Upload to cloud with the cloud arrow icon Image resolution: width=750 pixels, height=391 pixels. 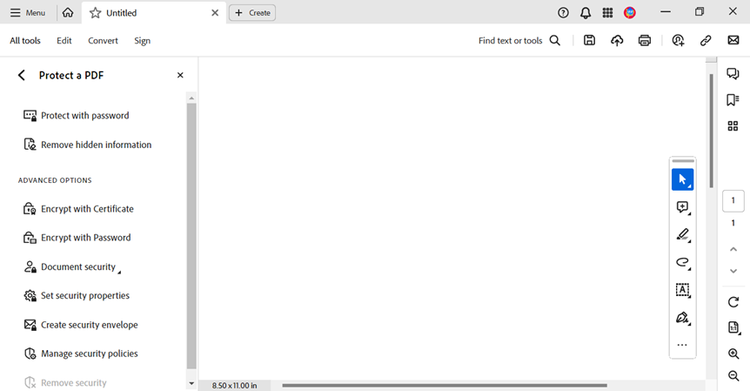point(617,41)
